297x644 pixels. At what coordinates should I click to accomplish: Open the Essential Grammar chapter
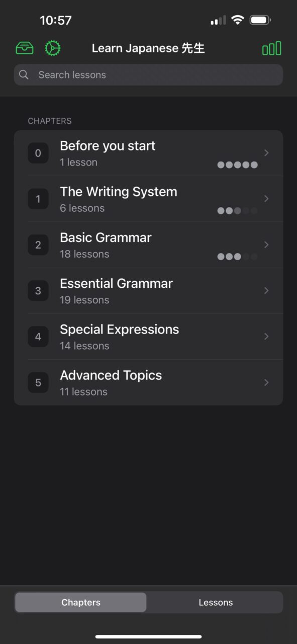point(148,291)
